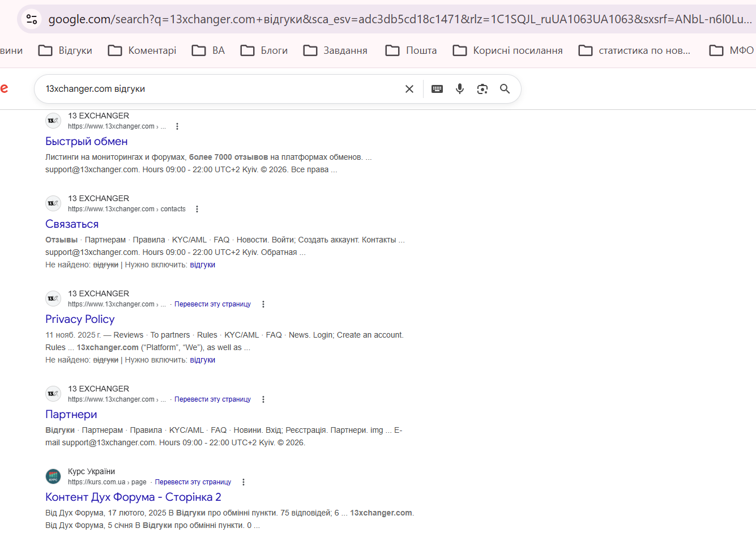This screenshot has height=541, width=756.
Task: Include відгуки for Связаться result
Action: [203, 265]
